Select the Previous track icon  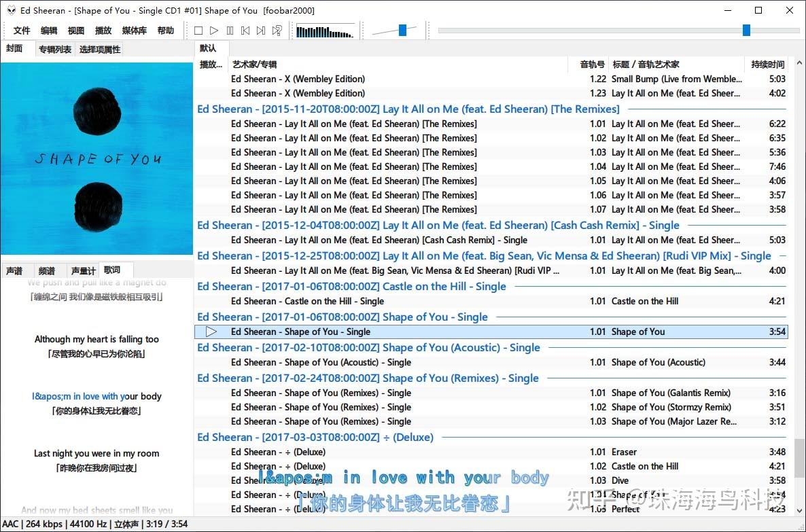pyautogui.click(x=246, y=30)
